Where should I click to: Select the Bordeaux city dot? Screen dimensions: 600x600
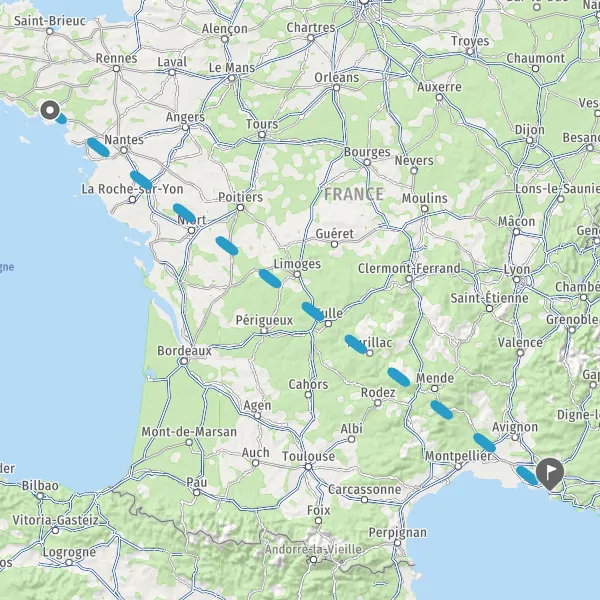184,361
